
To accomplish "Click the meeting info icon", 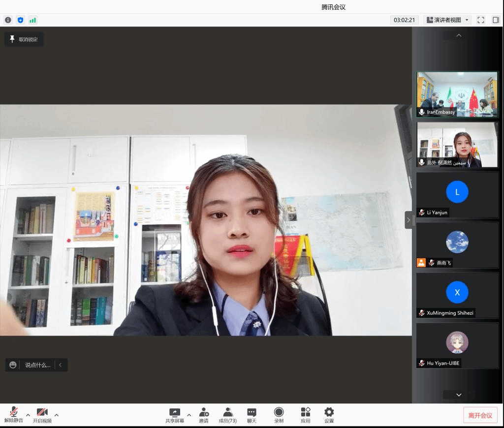I will (x=8, y=20).
